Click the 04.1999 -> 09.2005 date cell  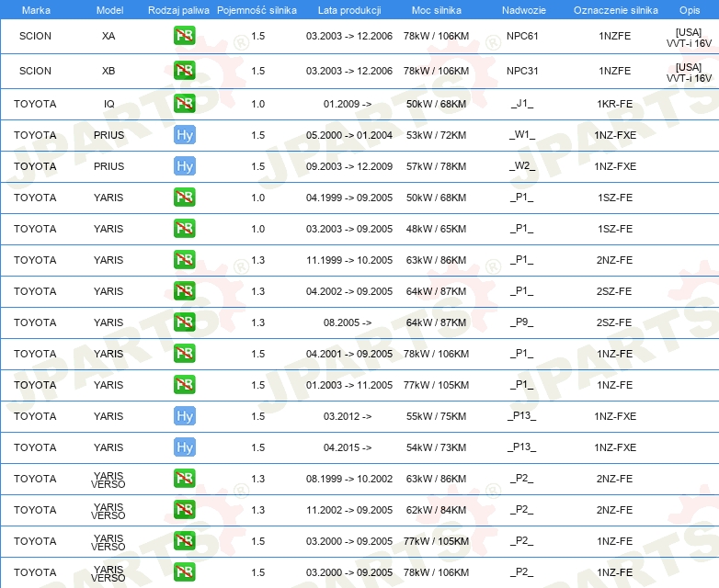tap(349, 197)
